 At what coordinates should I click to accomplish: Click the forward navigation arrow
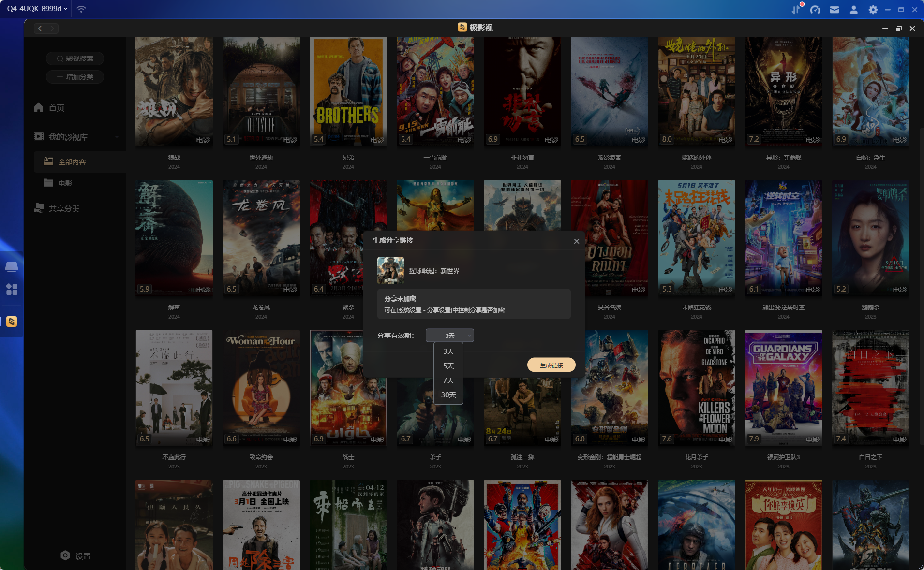(52, 29)
